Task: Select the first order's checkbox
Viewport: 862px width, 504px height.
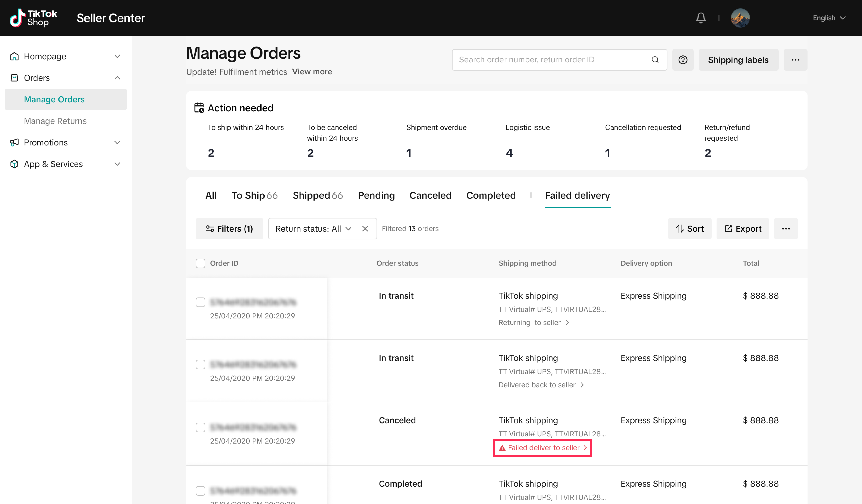Action: (200, 302)
